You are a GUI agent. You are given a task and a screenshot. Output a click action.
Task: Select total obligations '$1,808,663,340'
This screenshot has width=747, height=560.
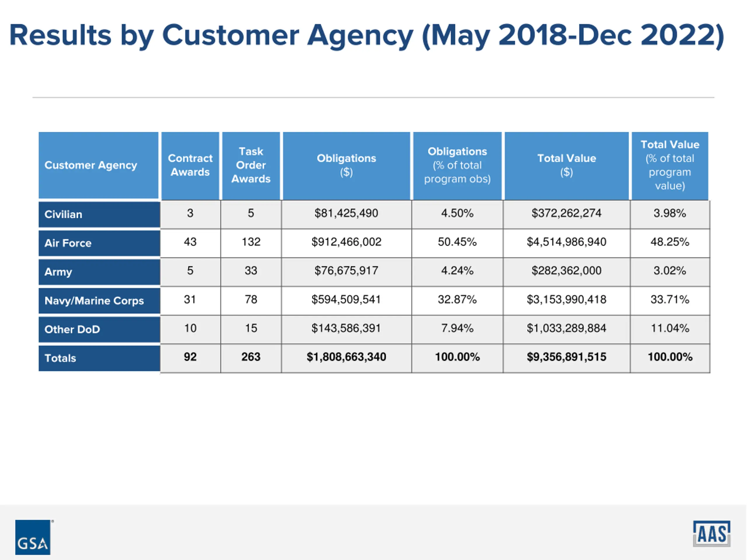click(346, 358)
